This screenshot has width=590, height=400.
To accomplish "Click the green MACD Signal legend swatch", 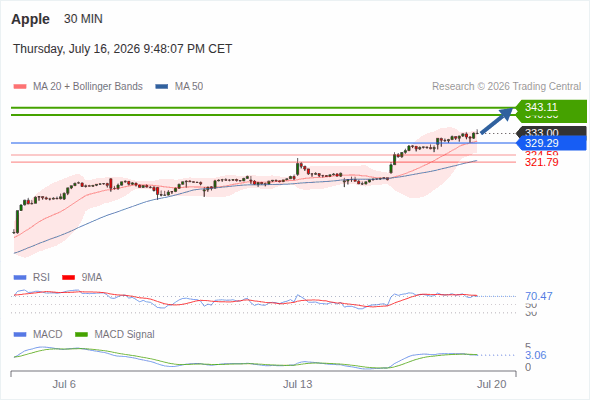I will (x=81, y=334).
